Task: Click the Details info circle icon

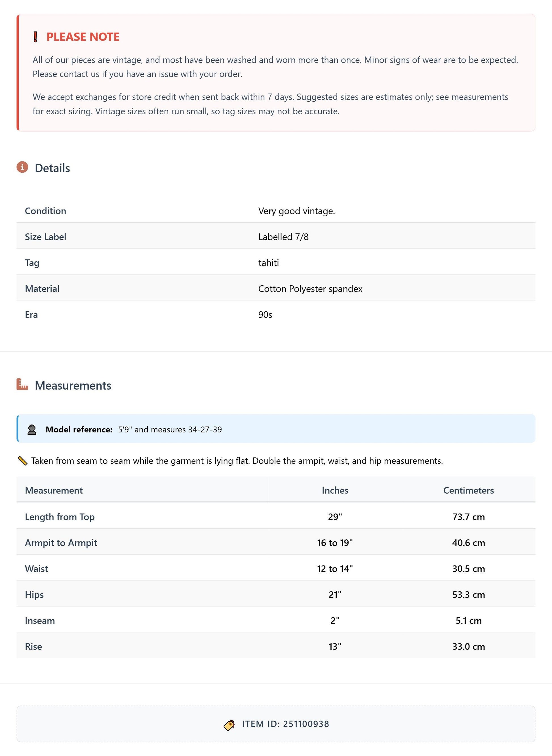Action: [x=22, y=167]
